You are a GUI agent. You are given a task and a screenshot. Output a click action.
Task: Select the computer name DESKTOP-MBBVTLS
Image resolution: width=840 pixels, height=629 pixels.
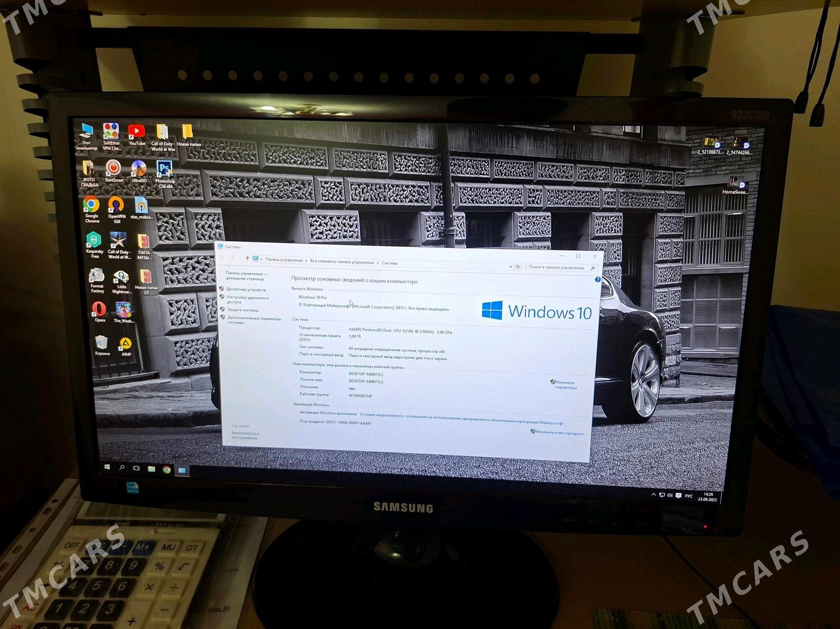[366, 374]
